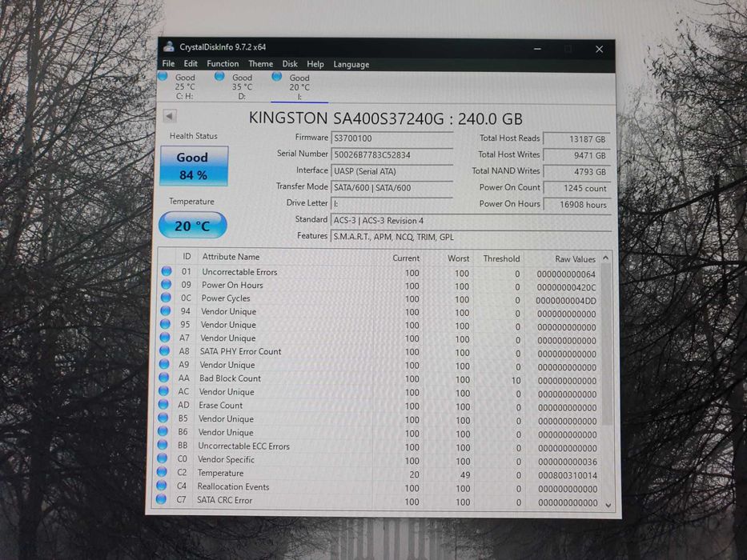747x560 pixels.
Task: Click Total Host Writes value 9471 GB
Action: tap(576, 155)
